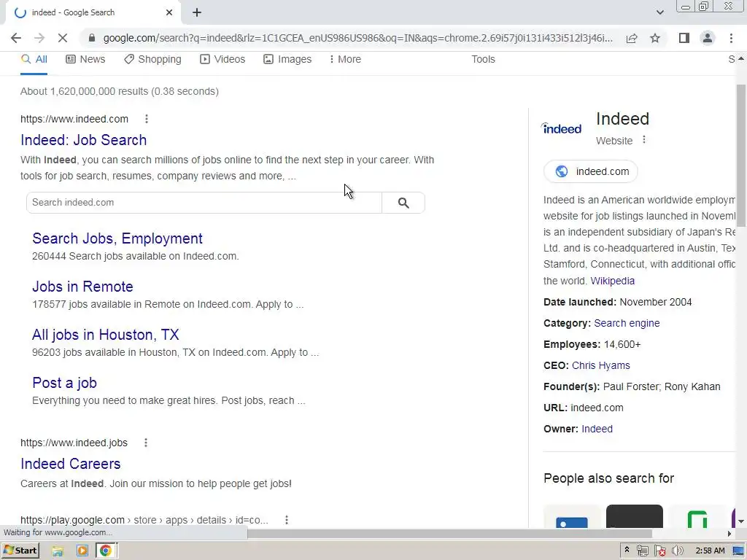The width and height of the screenshot is (747, 560).
Task: Expand the More search filters menu
Action: (x=345, y=60)
